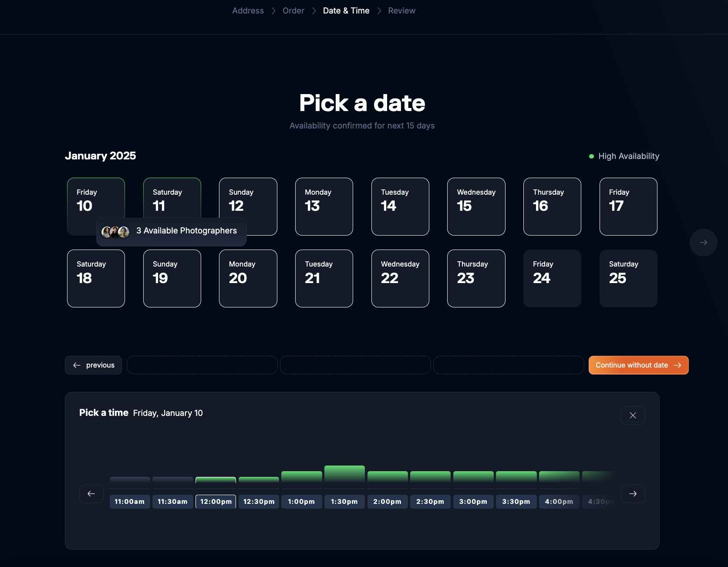Pick Wednesday 22 on the calendar
The height and width of the screenshot is (567, 728).
click(400, 278)
